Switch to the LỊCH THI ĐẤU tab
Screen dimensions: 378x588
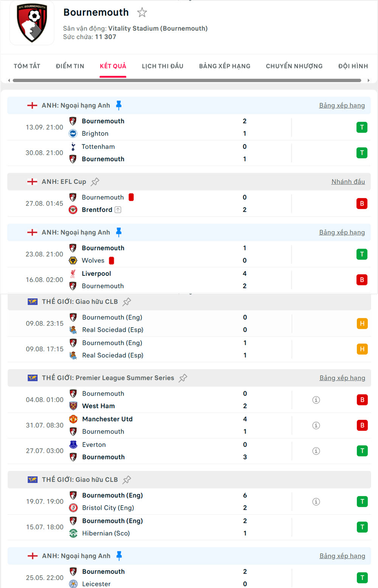click(162, 66)
